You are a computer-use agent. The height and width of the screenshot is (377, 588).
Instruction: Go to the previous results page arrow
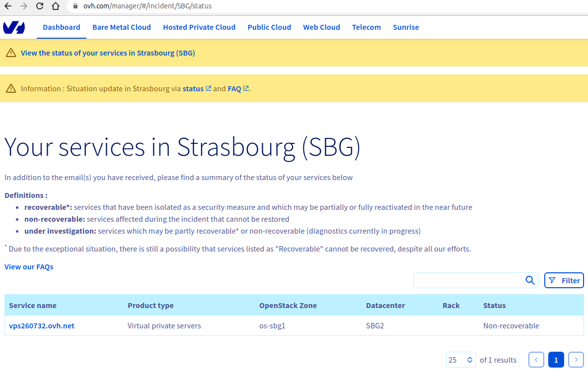point(536,360)
